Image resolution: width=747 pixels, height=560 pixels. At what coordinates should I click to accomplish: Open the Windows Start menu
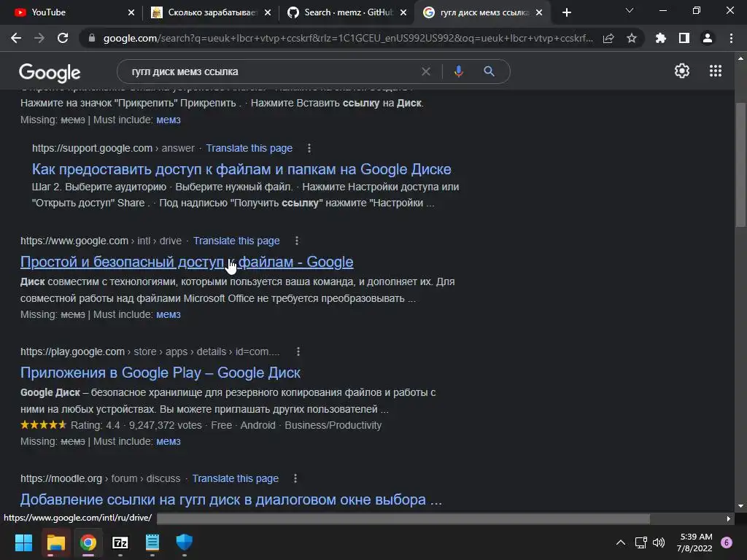pyautogui.click(x=23, y=542)
